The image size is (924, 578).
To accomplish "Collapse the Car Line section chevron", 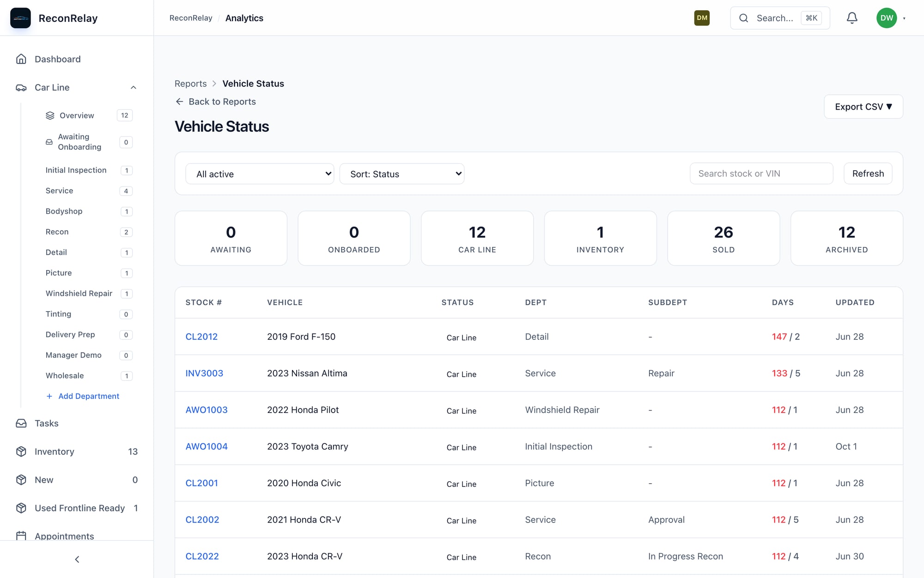I will coord(133,87).
